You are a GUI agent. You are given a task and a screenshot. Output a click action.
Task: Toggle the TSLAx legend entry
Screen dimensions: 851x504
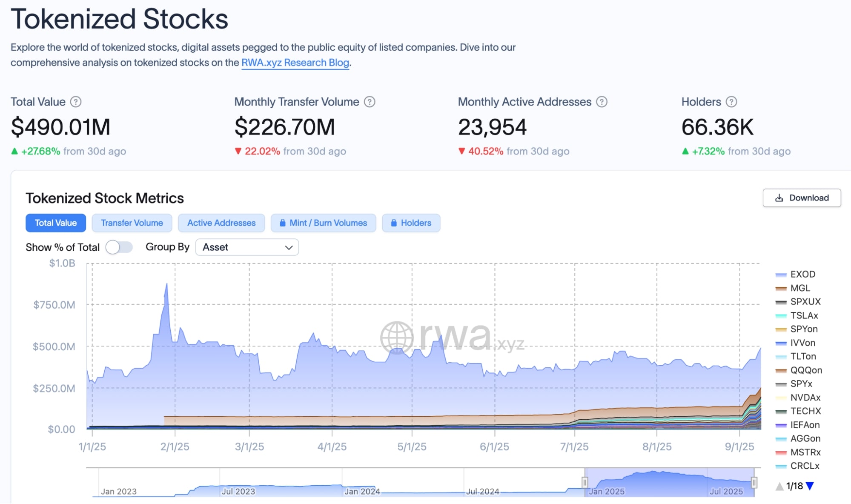[804, 315]
